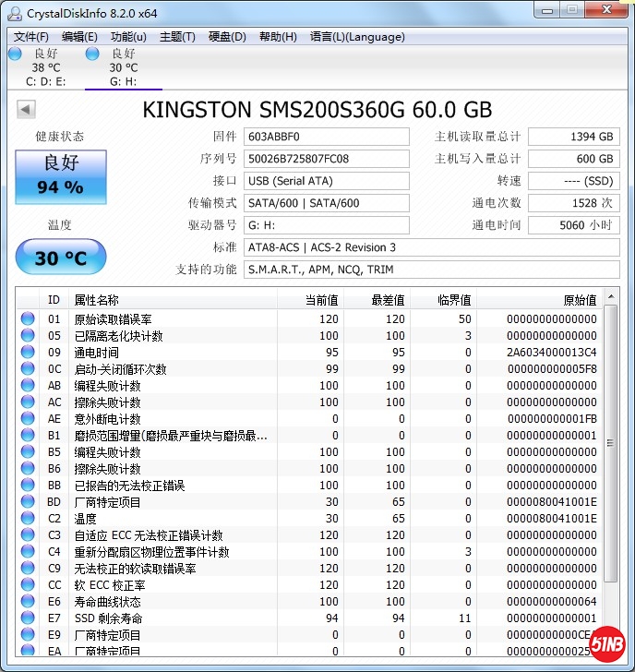
Task: Click status orb of row B5 编程失败计数
Action: coord(28,451)
